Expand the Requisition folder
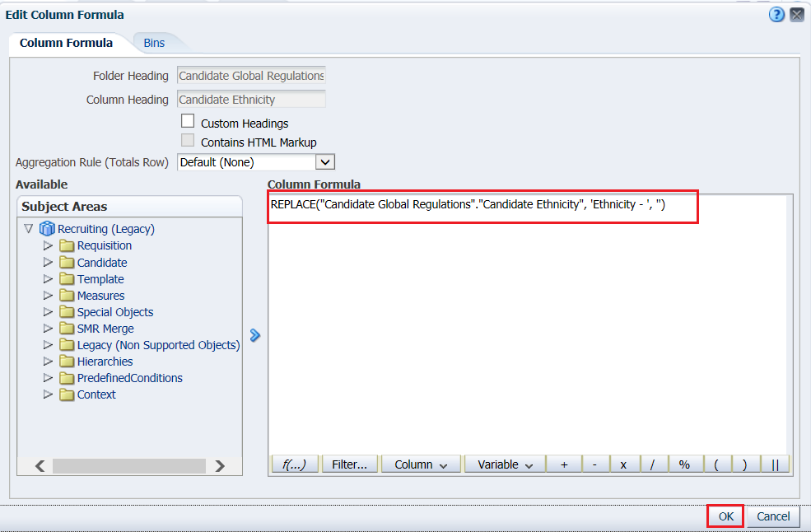Image resolution: width=811 pixels, height=532 pixels. (x=48, y=245)
